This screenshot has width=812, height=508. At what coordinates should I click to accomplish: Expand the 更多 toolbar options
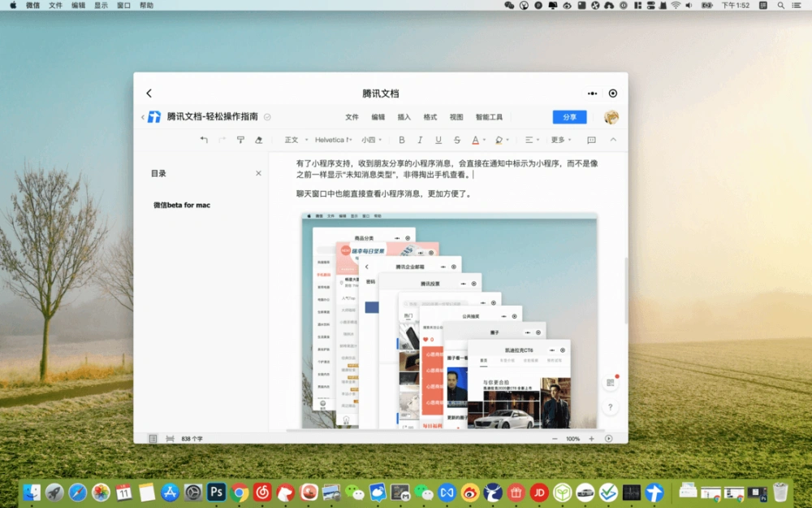click(561, 140)
